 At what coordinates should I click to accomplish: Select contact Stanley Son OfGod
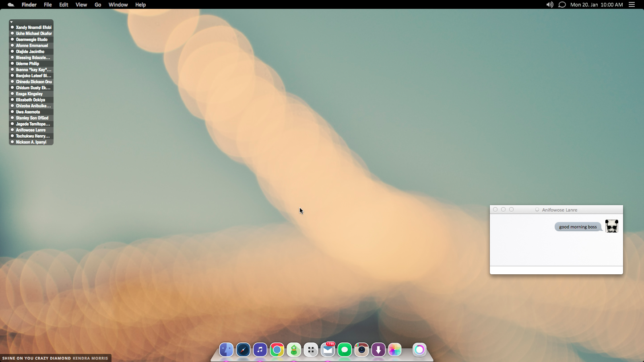31,118
